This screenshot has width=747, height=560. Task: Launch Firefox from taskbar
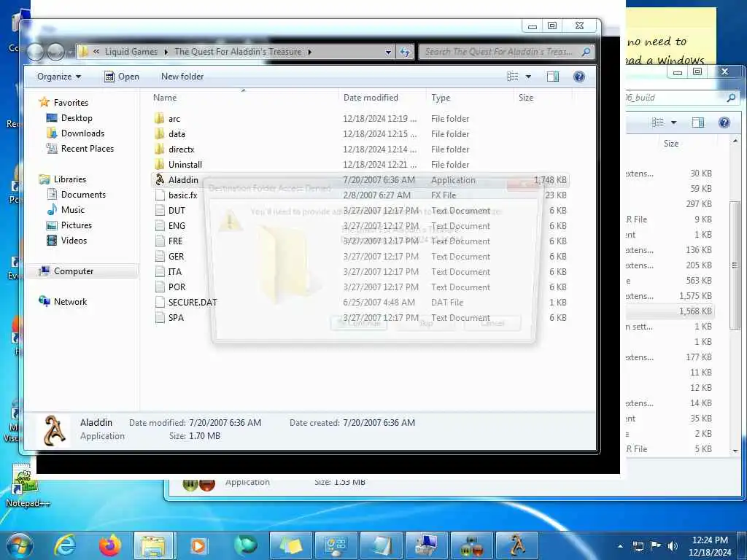click(110, 545)
